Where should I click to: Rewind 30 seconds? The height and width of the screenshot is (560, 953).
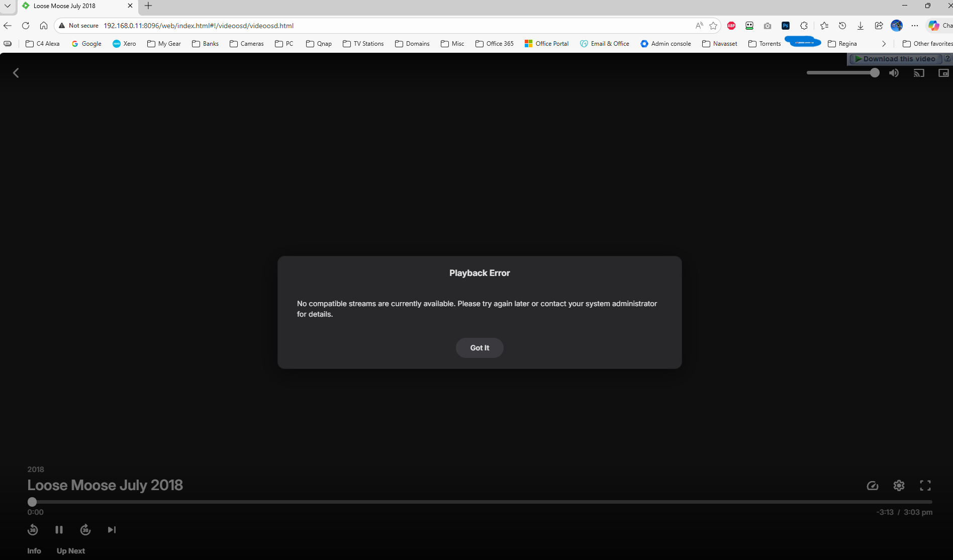click(x=33, y=530)
